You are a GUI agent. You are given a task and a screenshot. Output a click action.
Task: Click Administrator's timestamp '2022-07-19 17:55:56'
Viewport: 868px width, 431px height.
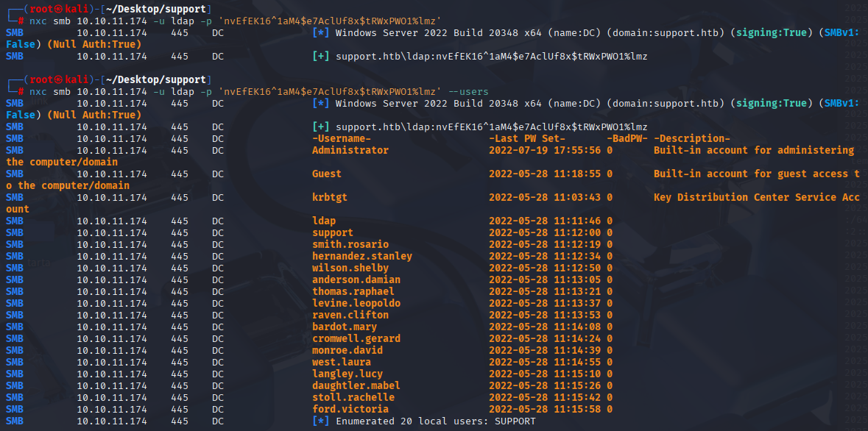click(x=545, y=151)
